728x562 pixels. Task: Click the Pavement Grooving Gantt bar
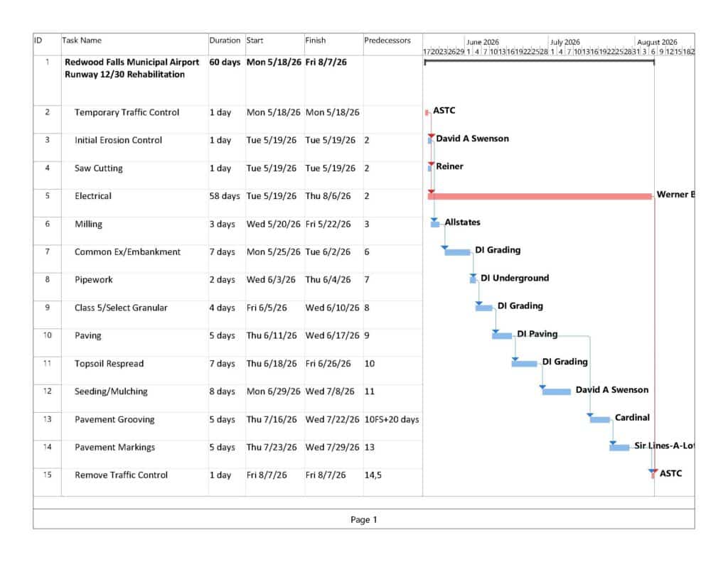pos(600,420)
